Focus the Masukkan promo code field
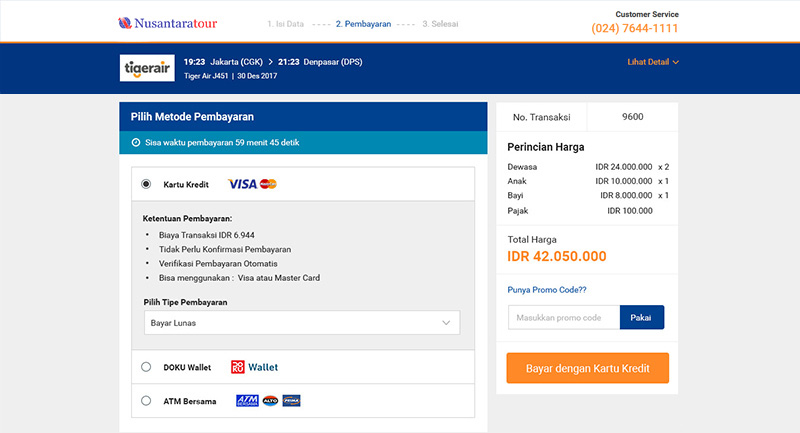This screenshot has height=433, width=800. (564, 317)
